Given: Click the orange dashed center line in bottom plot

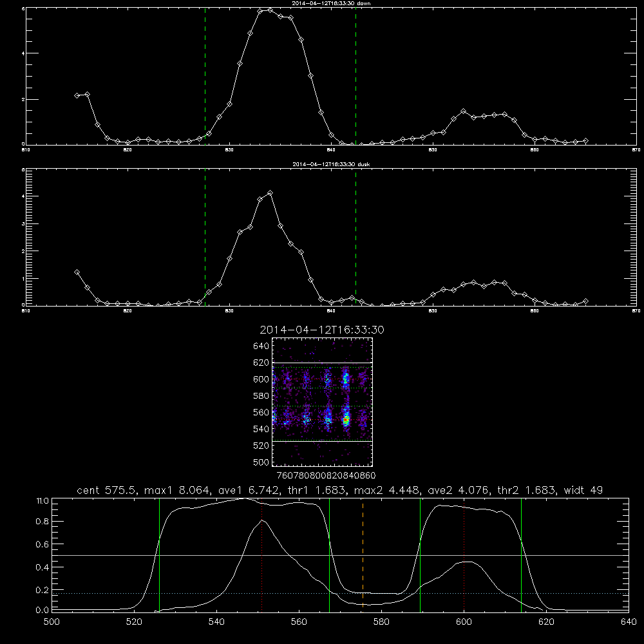Looking at the screenshot, I should pos(363,554).
